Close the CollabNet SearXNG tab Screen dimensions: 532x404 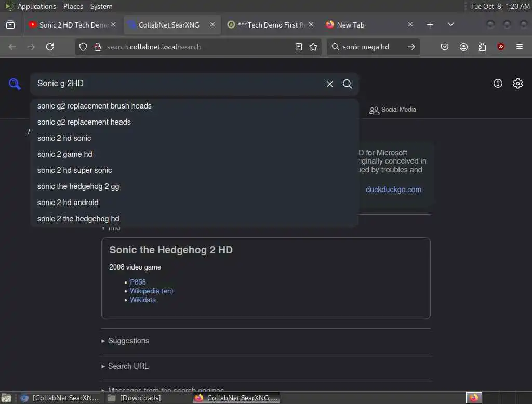(x=212, y=25)
